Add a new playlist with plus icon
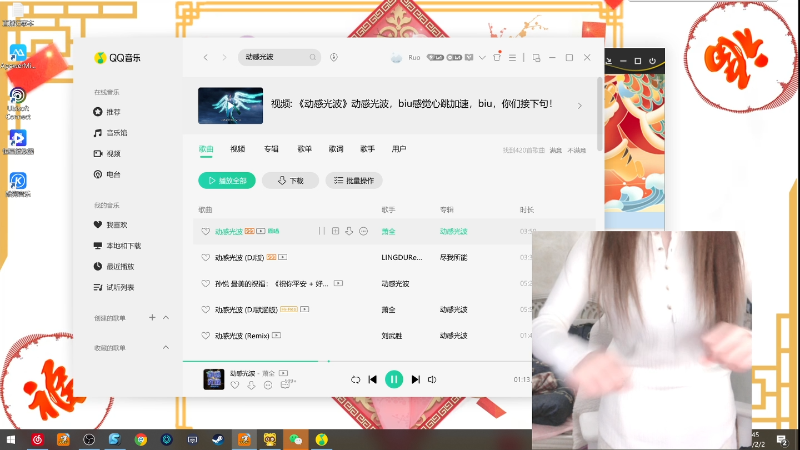800x450 pixels. pos(152,317)
